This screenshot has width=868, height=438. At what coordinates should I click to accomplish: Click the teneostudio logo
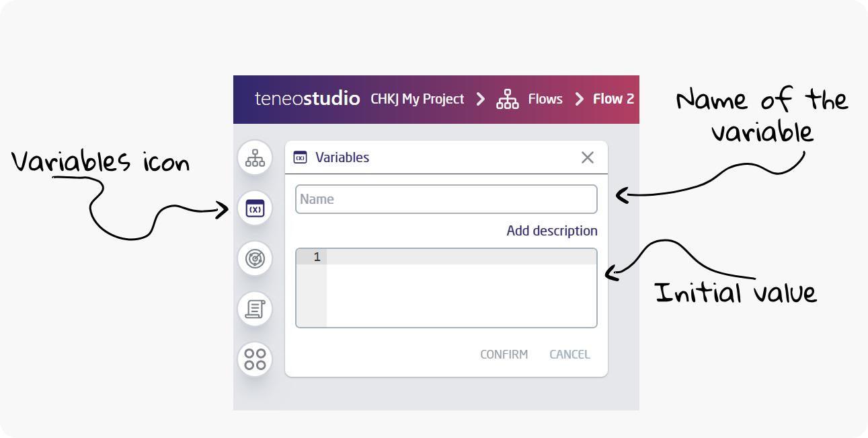[x=307, y=99]
